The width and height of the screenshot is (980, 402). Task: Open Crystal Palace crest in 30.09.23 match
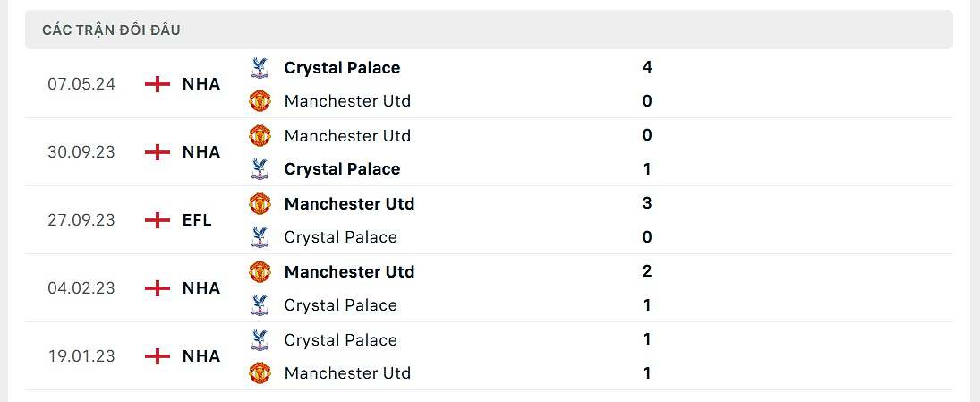point(260,169)
